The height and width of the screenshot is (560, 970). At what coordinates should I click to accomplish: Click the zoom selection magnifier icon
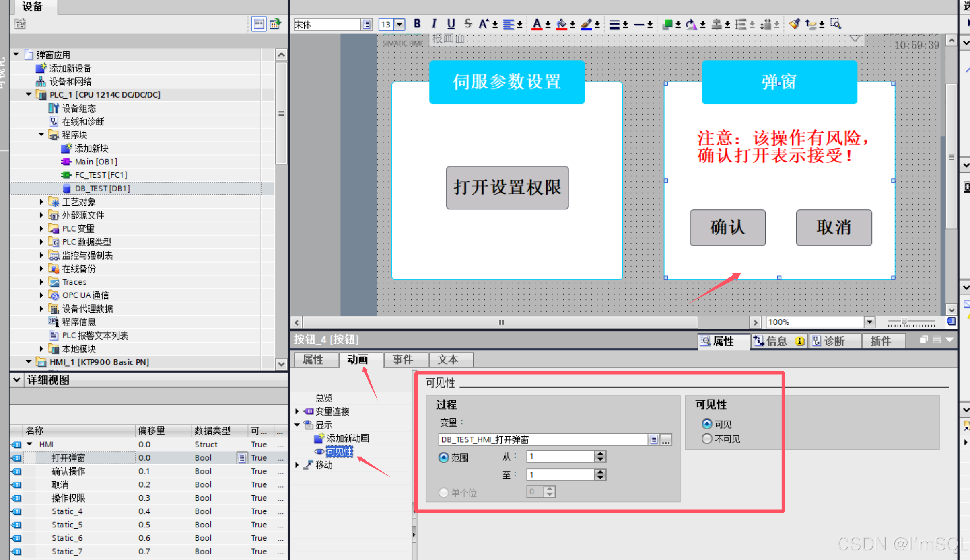pyautogui.click(x=836, y=24)
